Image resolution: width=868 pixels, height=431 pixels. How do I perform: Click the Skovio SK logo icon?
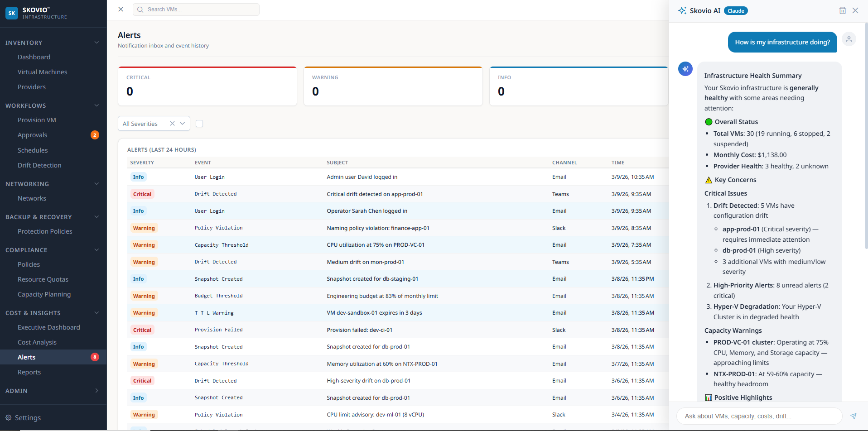(x=12, y=13)
